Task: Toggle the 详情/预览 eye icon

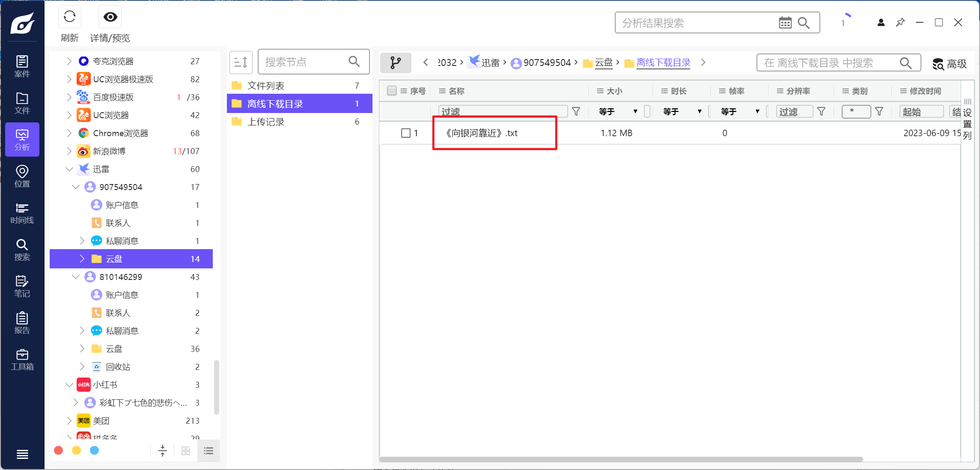Action: 110,17
